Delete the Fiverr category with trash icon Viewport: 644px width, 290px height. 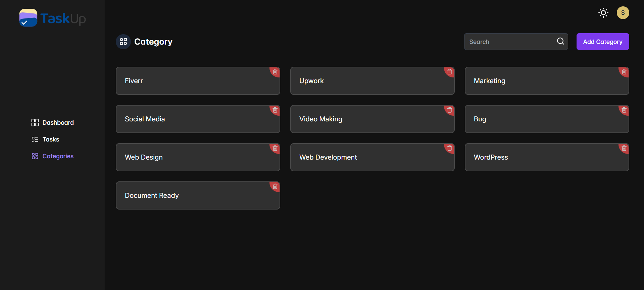[275, 72]
